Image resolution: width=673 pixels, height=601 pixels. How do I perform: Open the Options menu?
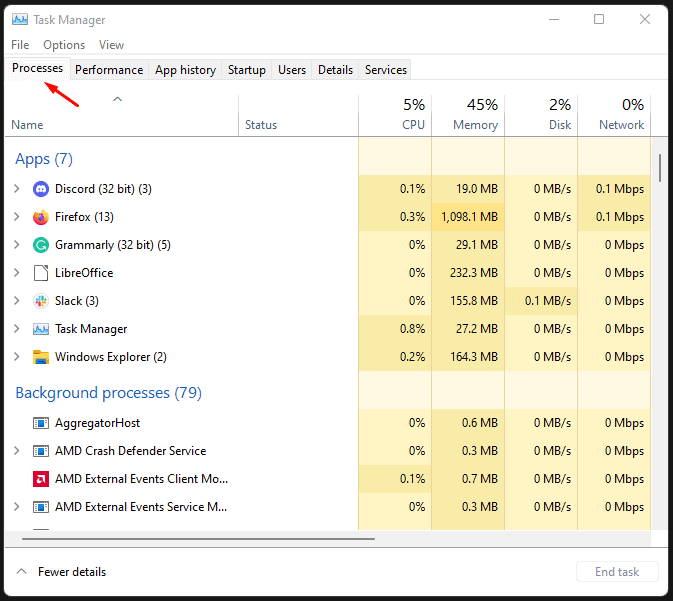point(64,45)
